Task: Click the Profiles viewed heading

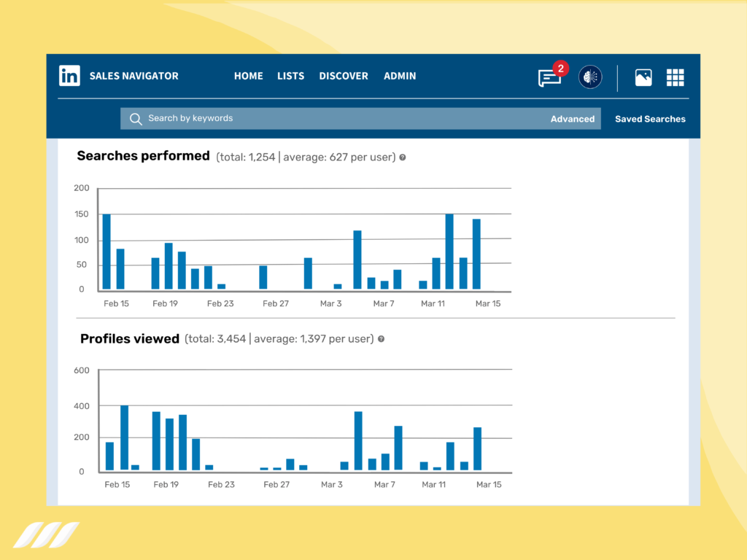Action: (130, 338)
